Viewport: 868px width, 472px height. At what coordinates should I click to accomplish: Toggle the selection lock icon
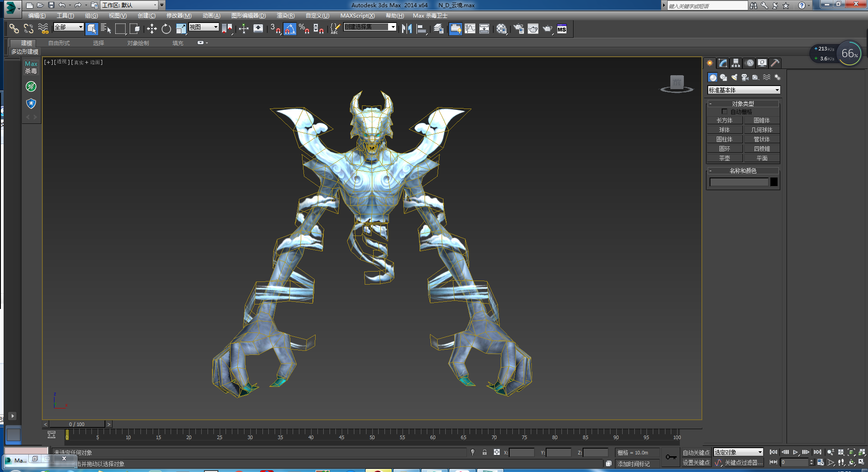tap(484, 452)
